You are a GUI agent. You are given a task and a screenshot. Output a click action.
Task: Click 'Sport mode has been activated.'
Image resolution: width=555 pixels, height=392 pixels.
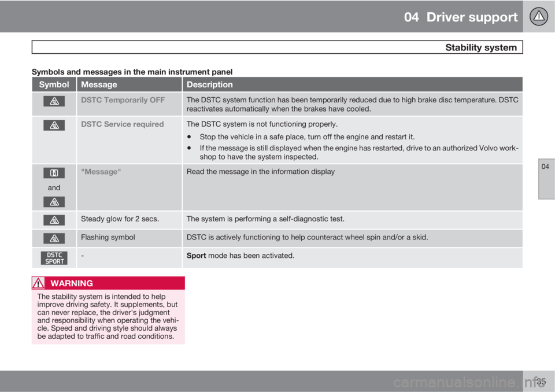coord(240,256)
